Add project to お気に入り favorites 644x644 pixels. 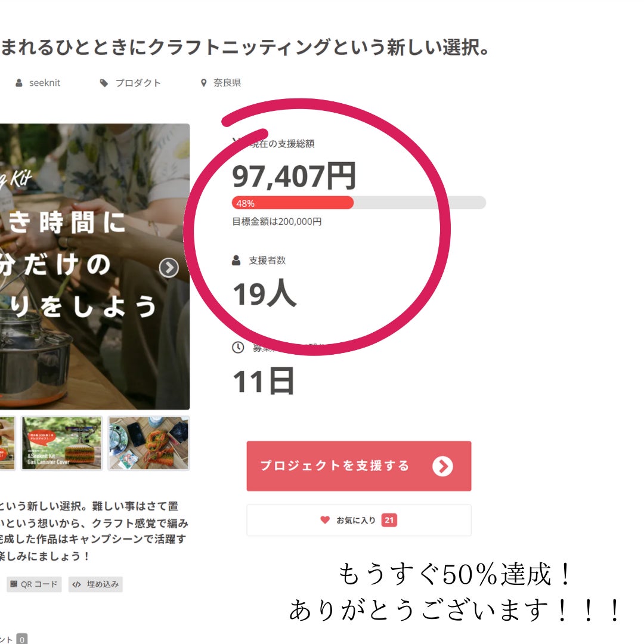coord(359,520)
